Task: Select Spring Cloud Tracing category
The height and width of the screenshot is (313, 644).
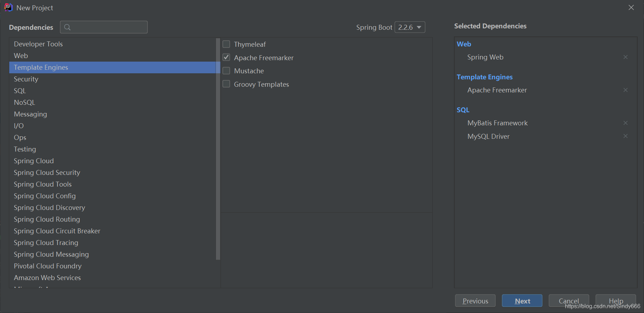Action: point(112,243)
